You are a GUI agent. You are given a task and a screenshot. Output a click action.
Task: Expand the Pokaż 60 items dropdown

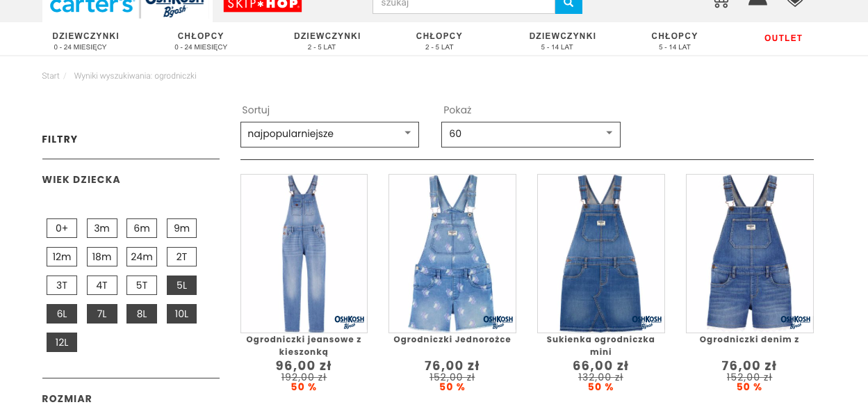point(531,134)
